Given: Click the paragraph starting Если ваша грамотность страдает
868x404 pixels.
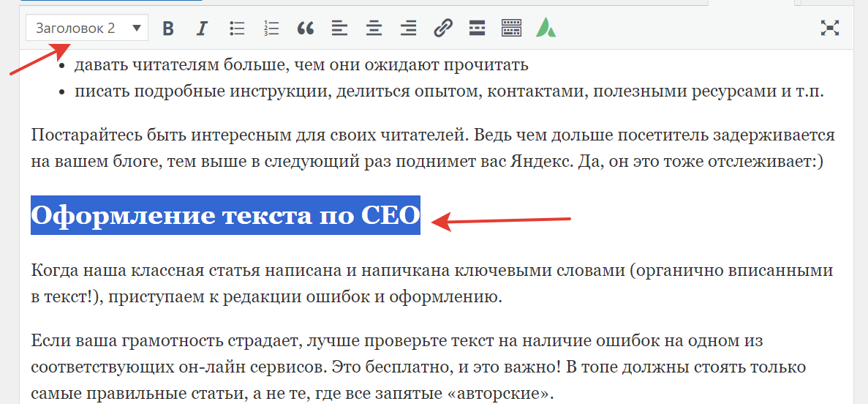Looking at the screenshot, I should (418, 367).
